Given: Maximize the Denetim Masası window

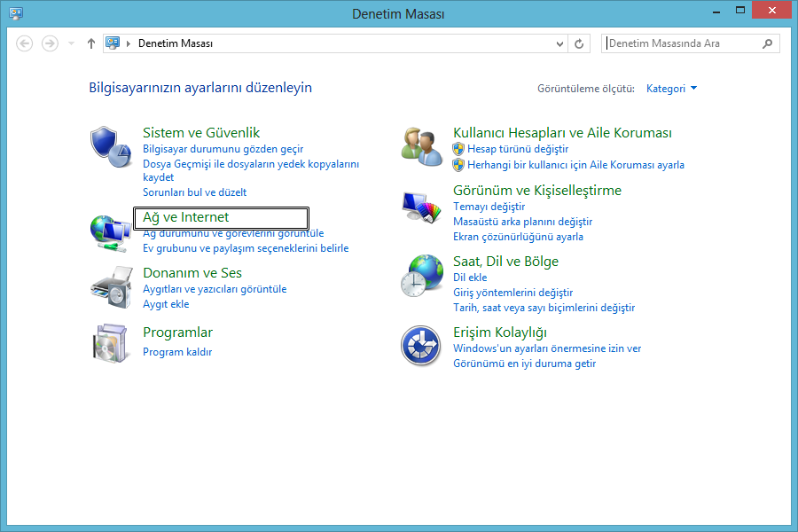Looking at the screenshot, I should [740, 10].
